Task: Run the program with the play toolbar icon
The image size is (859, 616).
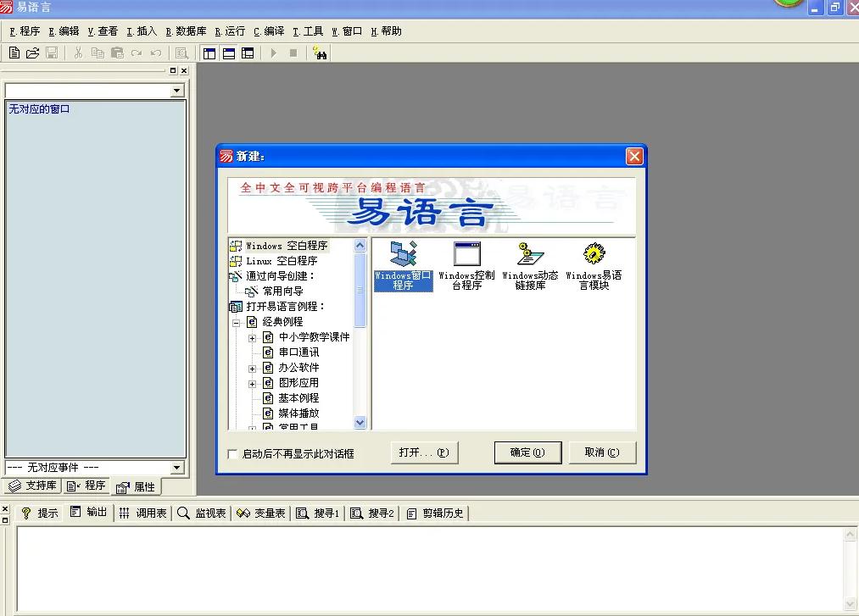Action: click(x=273, y=53)
